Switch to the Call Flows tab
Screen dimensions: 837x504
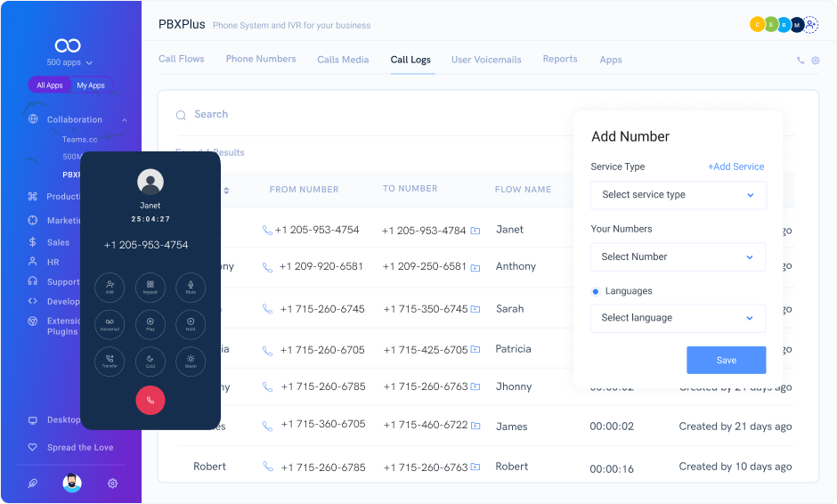point(182,59)
